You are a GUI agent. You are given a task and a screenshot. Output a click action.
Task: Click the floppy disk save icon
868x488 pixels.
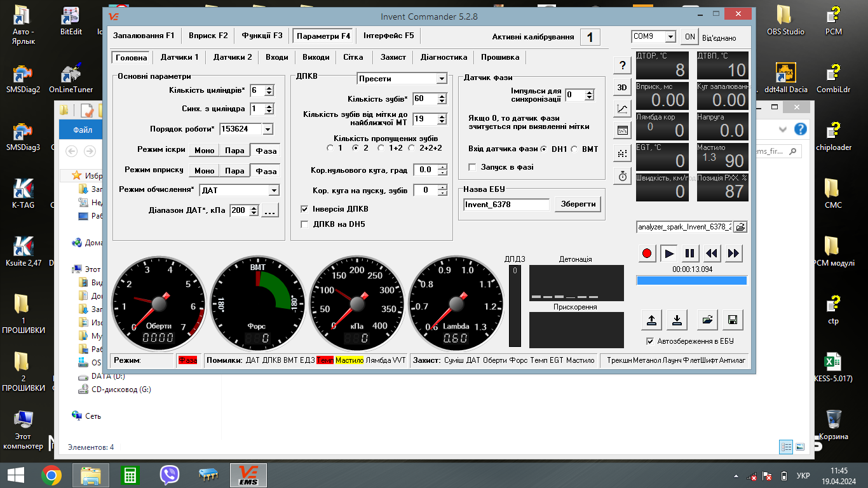coord(732,320)
